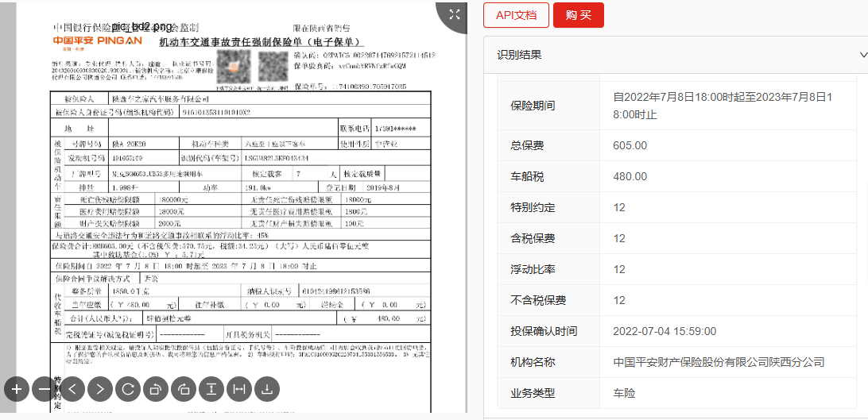Click the 被保险人 cell in the policy

click(79, 99)
